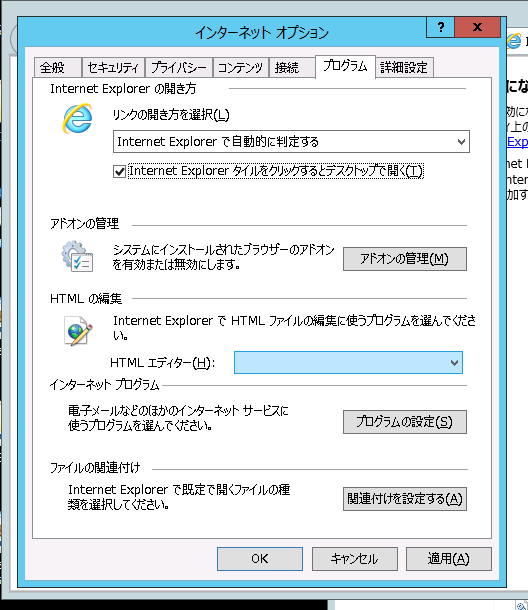Open the 詳細設定 tab
528x610 pixels.
[x=404, y=68]
